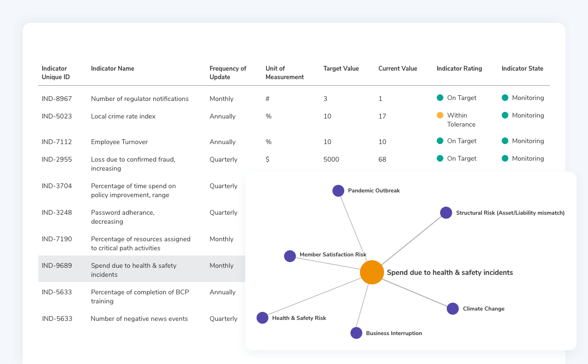Open indicator IND-9689 details
Viewport: 588px width, 364px height.
tap(56, 265)
